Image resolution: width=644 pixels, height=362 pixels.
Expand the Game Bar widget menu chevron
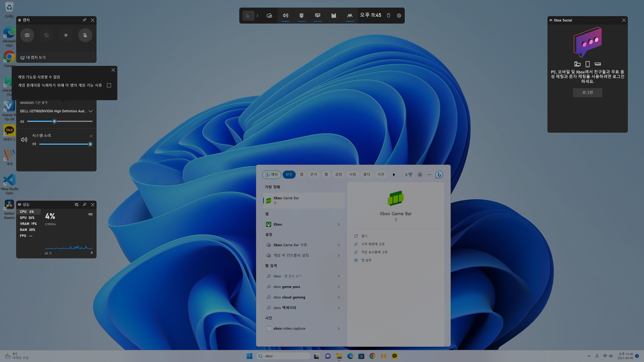tap(257, 15)
